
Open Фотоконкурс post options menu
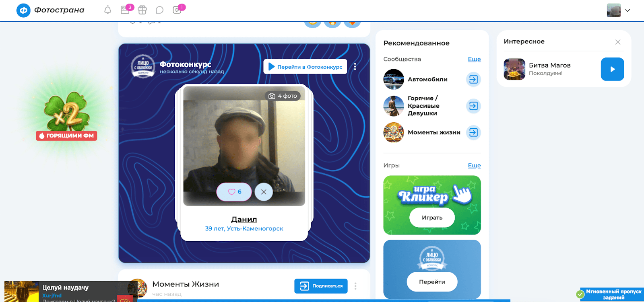pos(355,67)
